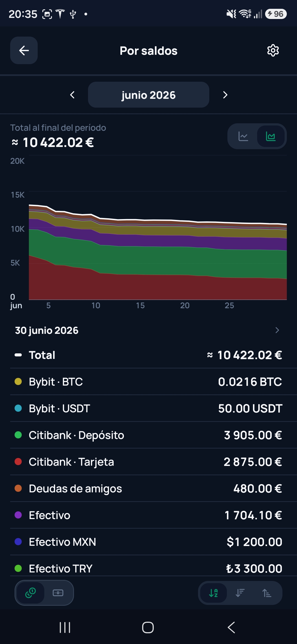Image resolution: width=297 pixels, height=644 pixels.
Task: Select the Deudas de amigos entry
Action: point(148,489)
